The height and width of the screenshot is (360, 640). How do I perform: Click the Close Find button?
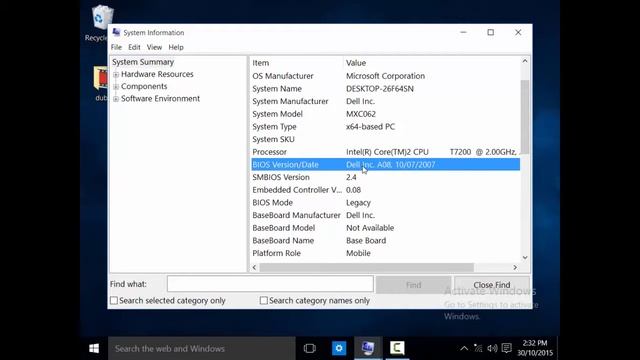(492, 284)
